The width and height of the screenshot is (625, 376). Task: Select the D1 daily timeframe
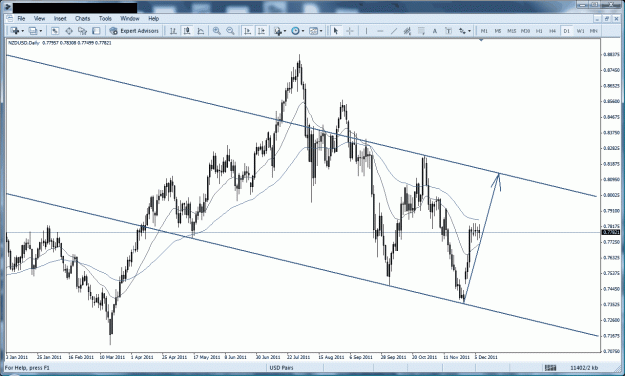(x=566, y=31)
